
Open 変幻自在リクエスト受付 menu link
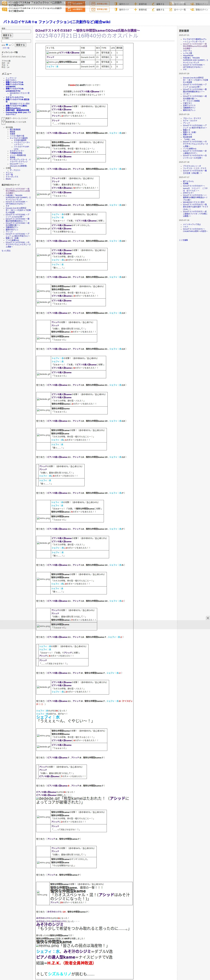coord(19,104)
